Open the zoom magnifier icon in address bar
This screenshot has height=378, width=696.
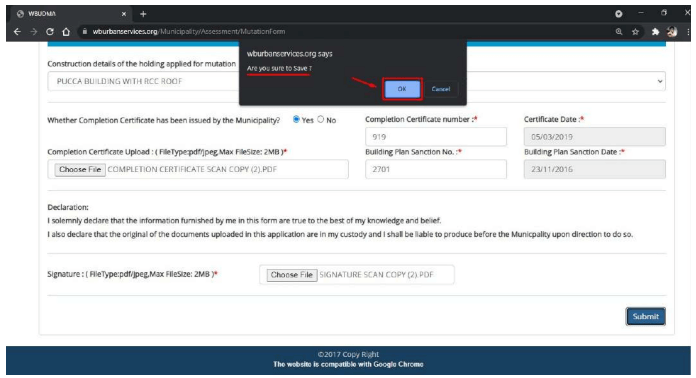[x=619, y=32]
